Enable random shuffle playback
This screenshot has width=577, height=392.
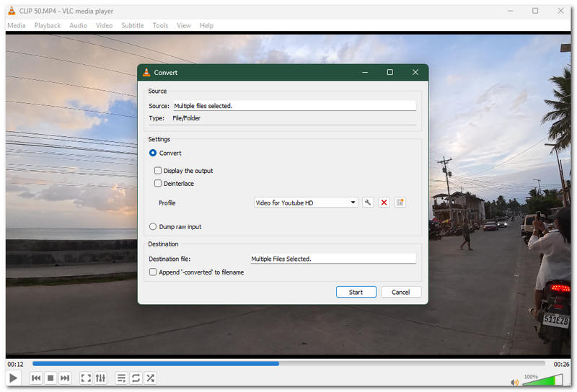click(150, 378)
